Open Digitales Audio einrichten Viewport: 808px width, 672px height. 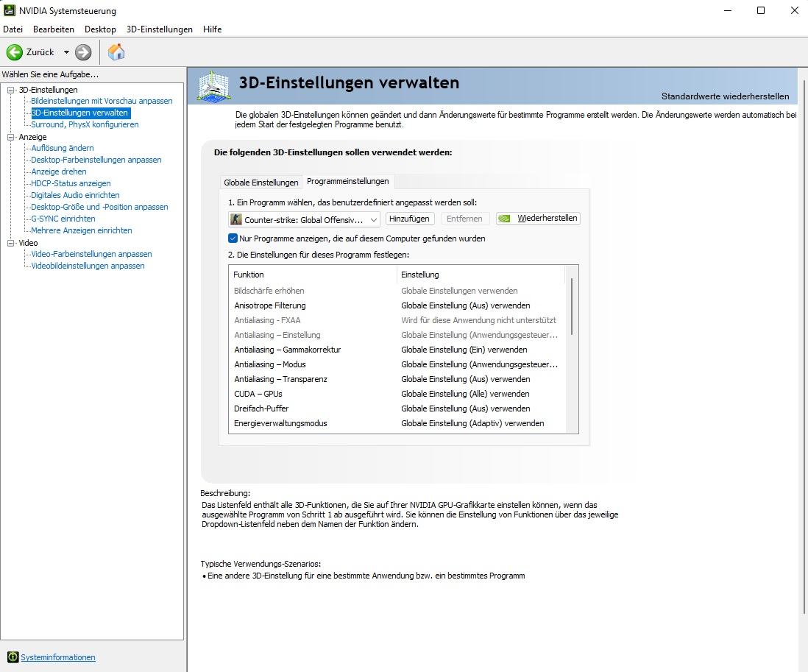pos(75,195)
